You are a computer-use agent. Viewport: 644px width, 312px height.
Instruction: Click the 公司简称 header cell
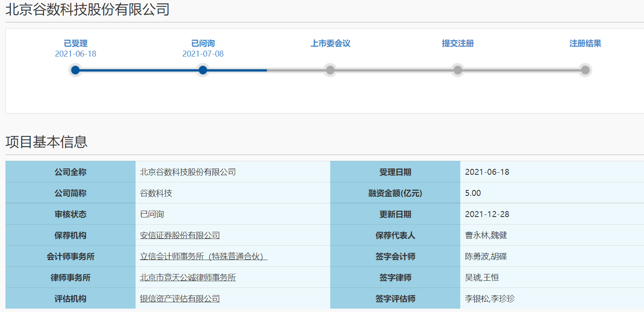click(71, 193)
